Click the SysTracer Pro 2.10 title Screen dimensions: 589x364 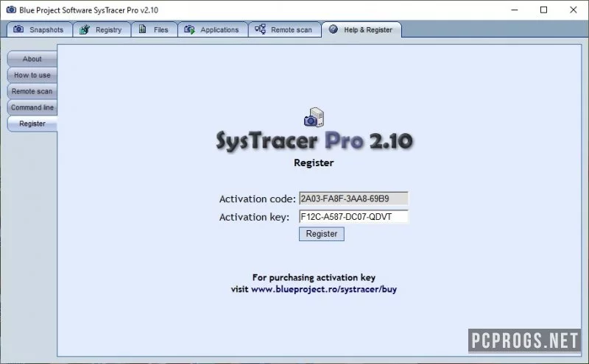coord(314,141)
